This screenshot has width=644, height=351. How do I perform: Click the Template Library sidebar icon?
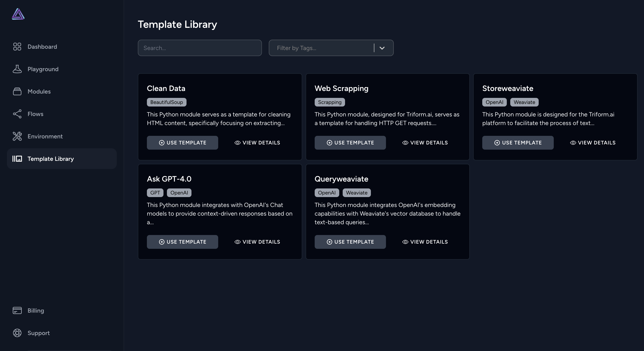point(17,159)
